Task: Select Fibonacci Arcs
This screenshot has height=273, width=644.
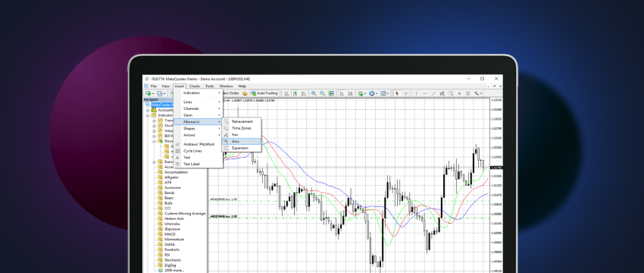Action: point(242,142)
